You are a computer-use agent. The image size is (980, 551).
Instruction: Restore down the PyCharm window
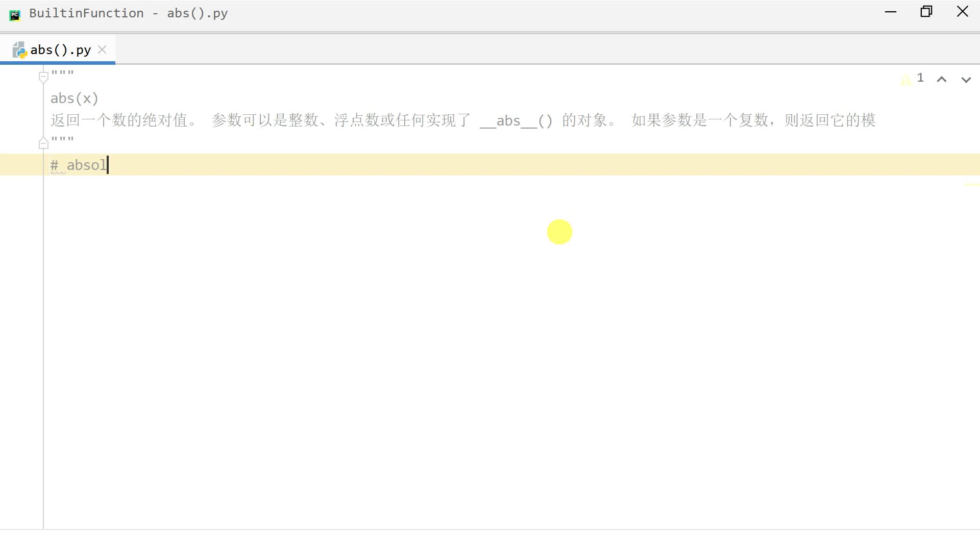[926, 12]
